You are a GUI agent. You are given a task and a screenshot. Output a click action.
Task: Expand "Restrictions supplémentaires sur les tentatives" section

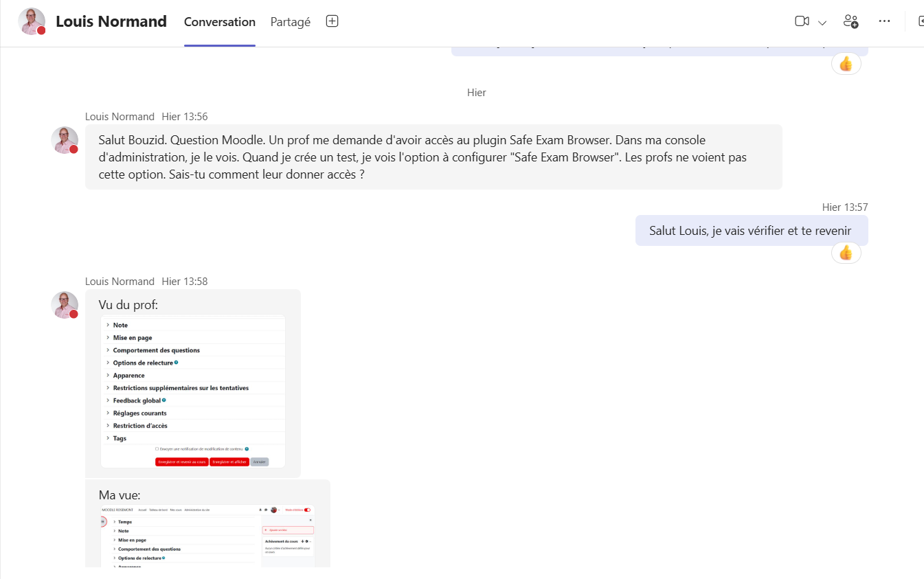point(108,388)
